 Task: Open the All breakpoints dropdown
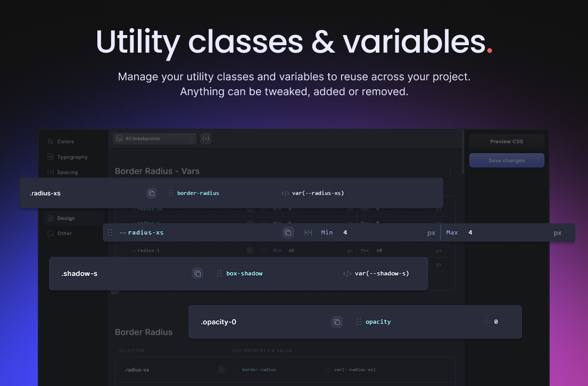(x=154, y=139)
